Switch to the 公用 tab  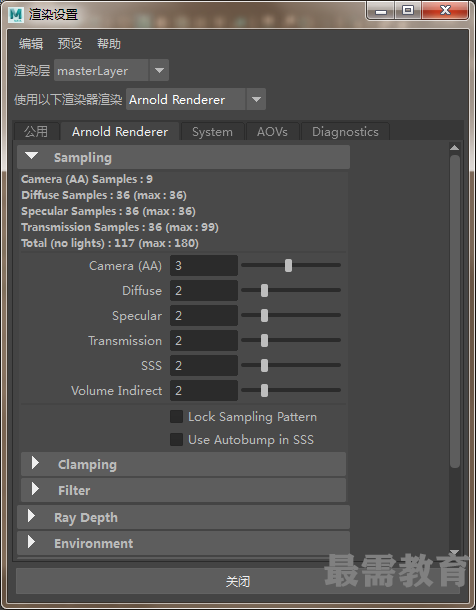36,131
